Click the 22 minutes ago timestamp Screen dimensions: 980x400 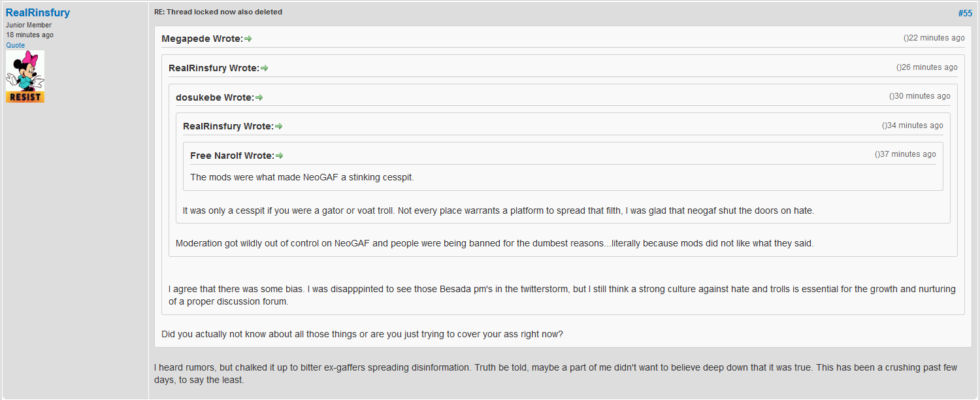[937, 38]
